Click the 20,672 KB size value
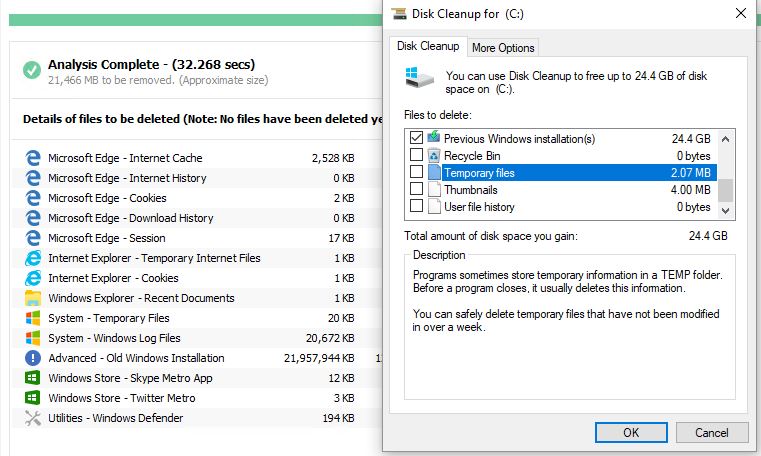 click(330, 338)
